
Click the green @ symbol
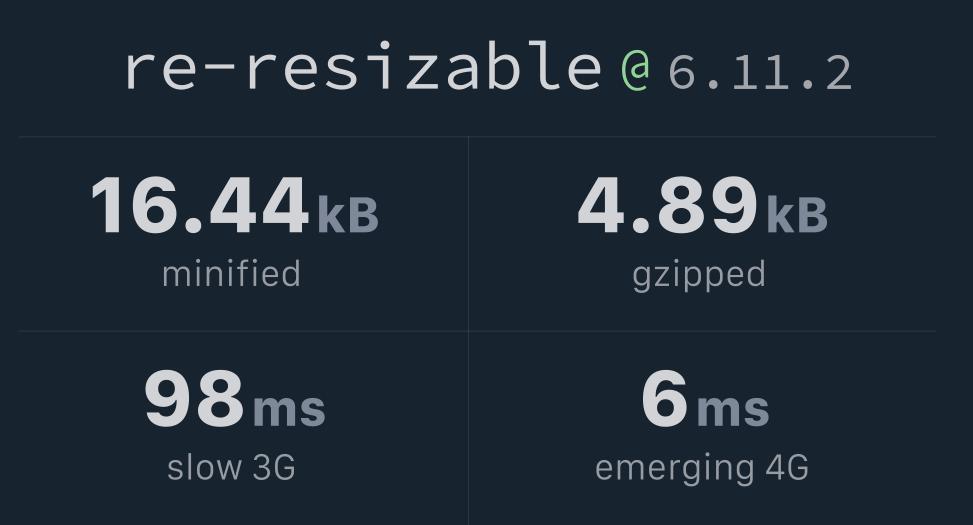tap(635, 70)
